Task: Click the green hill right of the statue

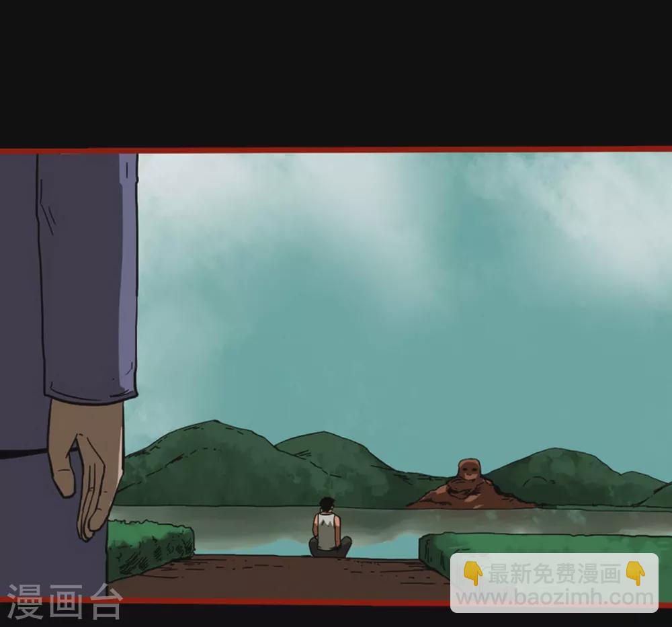Action: click(564, 474)
